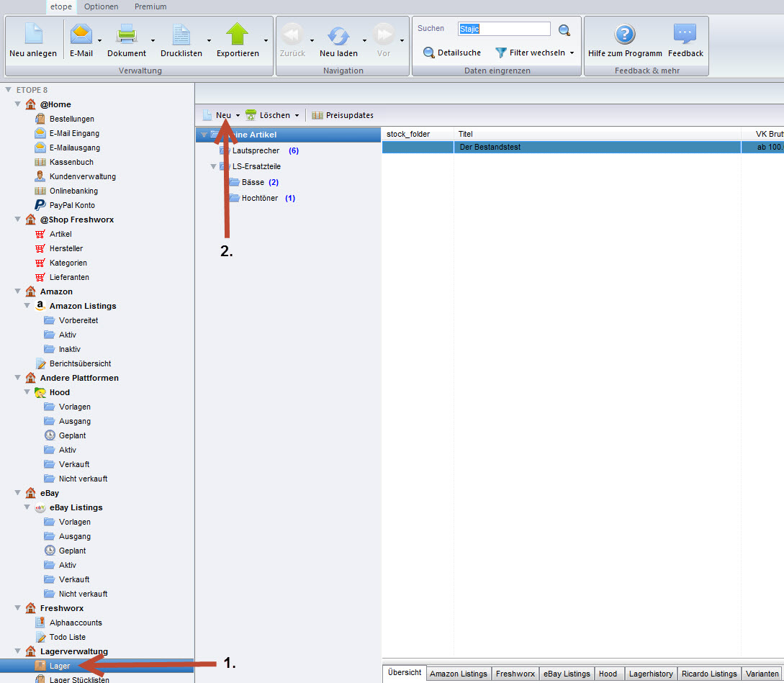The height and width of the screenshot is (683, 784).
Task: Switch to the Optionen ribbon tab
Action: pyautogui.click(x=101, y=6)
